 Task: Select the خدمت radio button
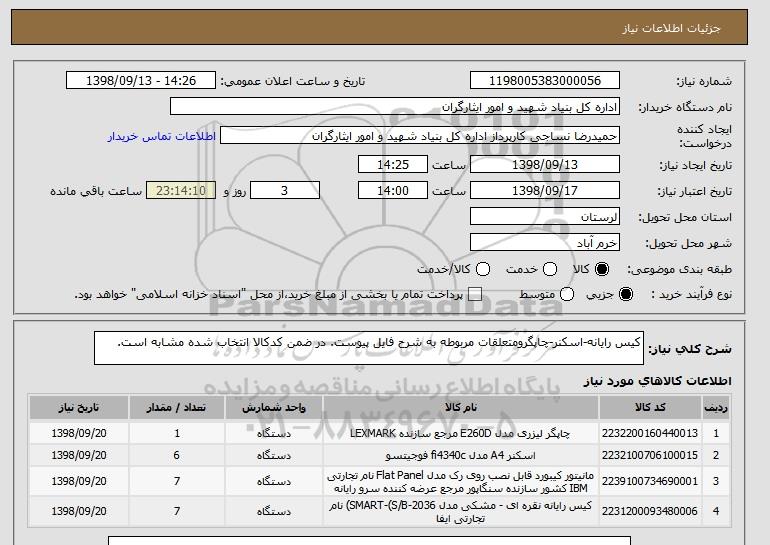click(x=550, y=269)
